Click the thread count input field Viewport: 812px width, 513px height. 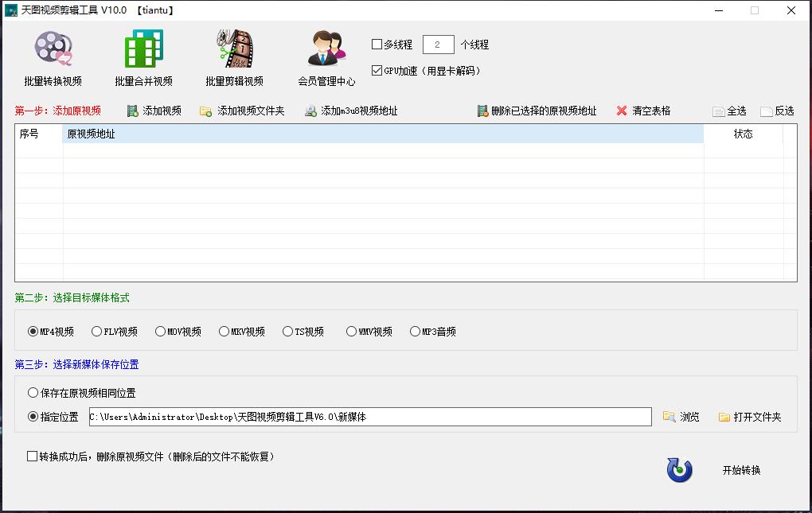tap(438, 45)
